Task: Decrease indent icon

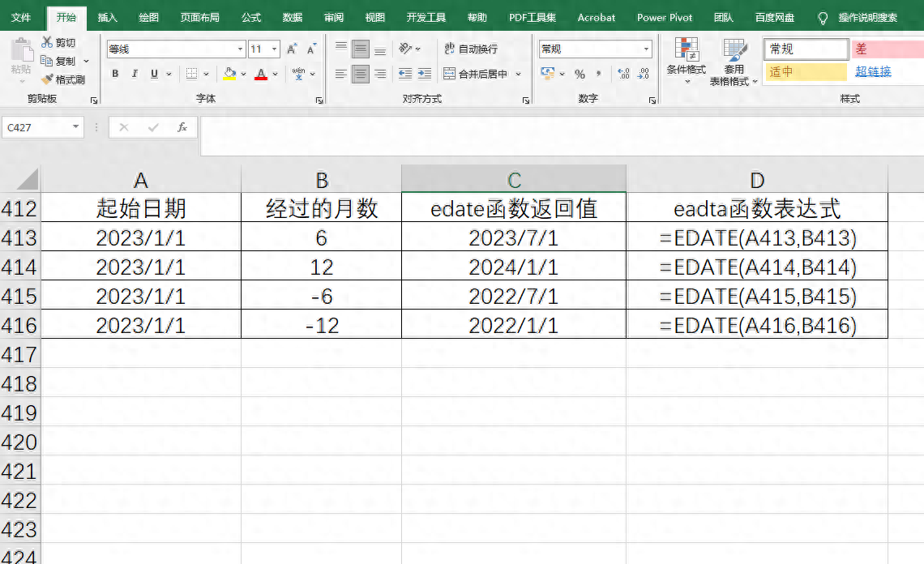Action: 404,74
